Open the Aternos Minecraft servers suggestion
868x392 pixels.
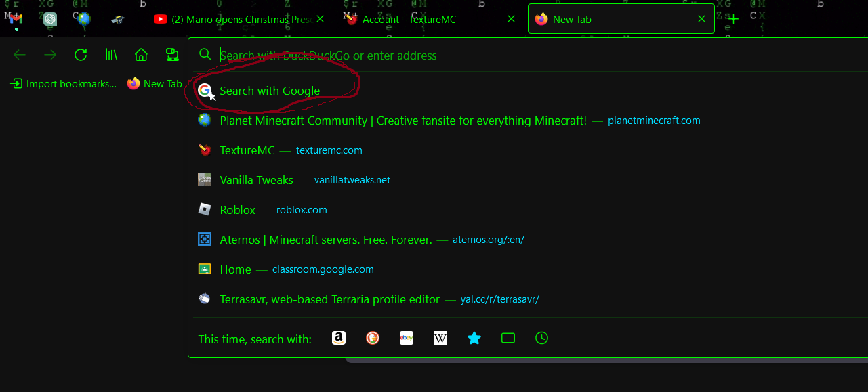pyautogui.click(x=528, y=240)
